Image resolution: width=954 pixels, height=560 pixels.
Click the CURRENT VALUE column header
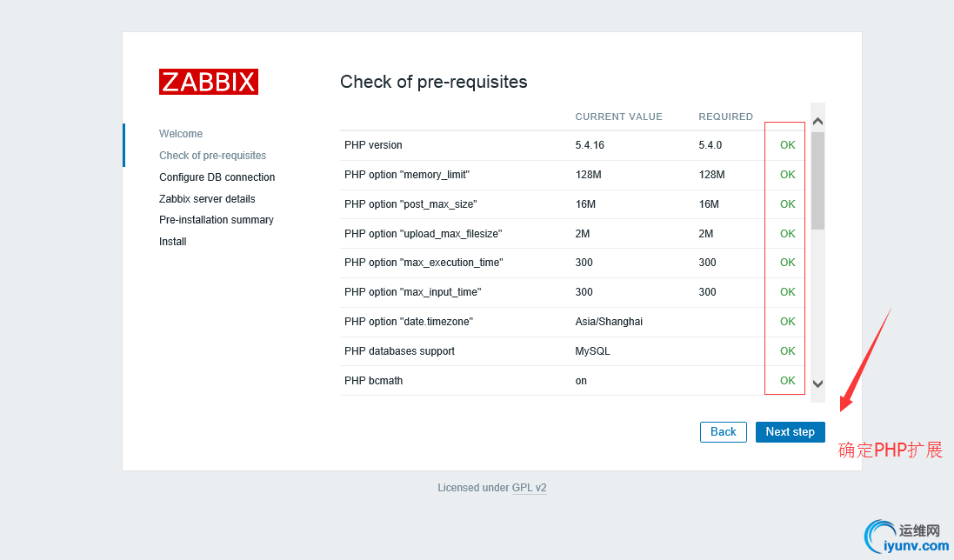[618, 117]
